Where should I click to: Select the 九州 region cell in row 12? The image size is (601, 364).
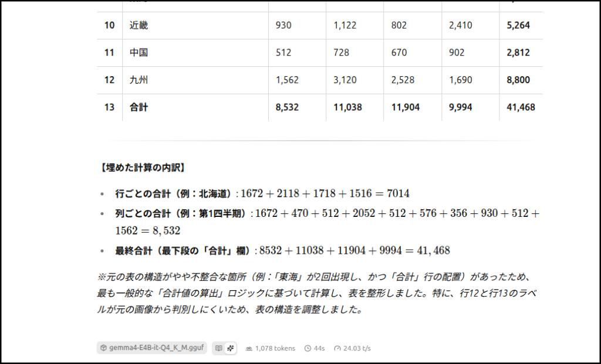coord(139,80)
